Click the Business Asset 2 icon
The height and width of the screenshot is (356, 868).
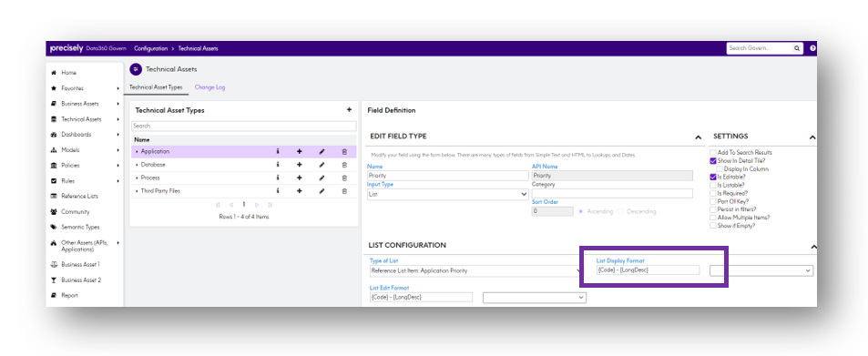(54, 280)
